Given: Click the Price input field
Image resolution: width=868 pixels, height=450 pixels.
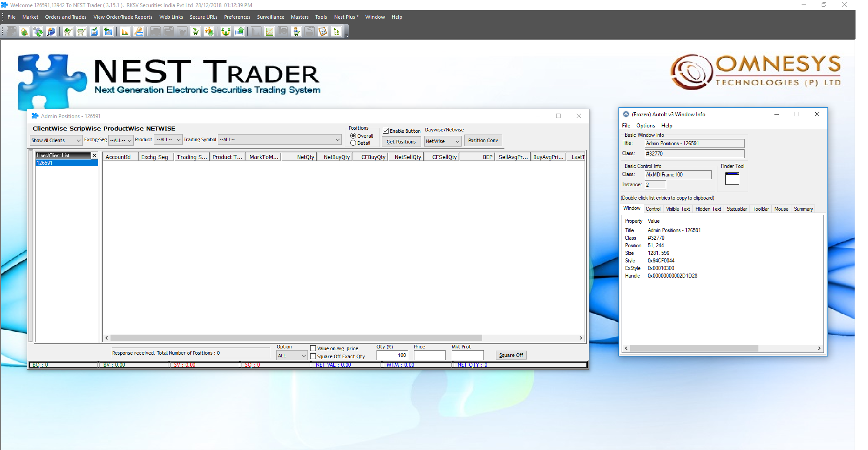Looking at the screenshot, I should coord(430,356).
